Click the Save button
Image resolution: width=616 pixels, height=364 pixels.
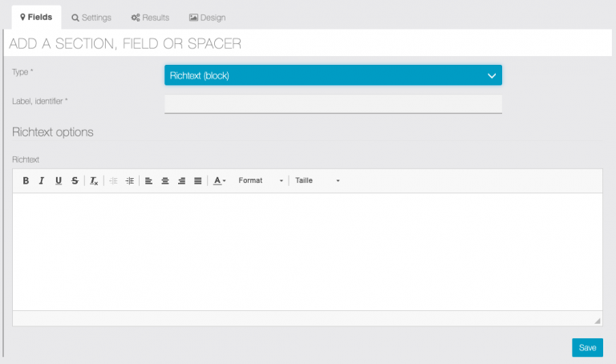coord(587,348)
